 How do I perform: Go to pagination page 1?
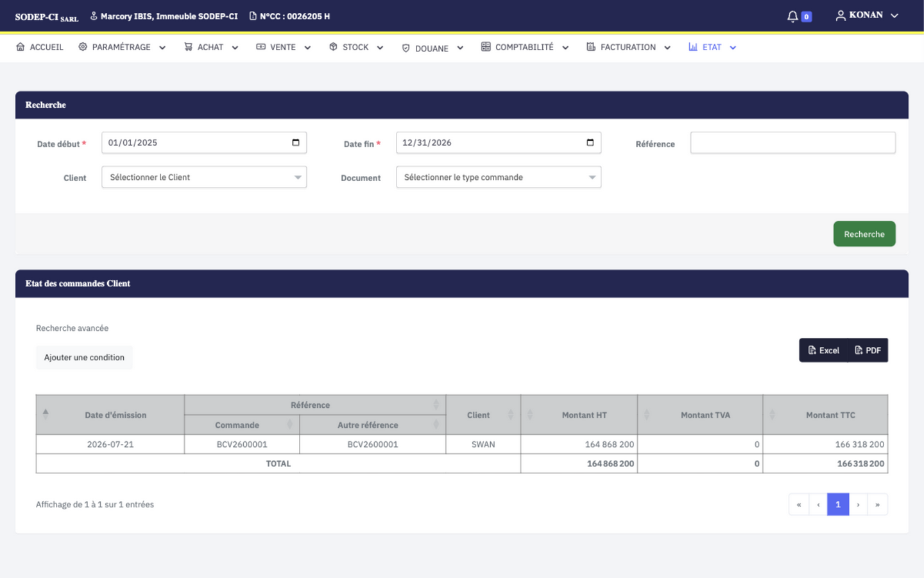click(838, 504)
